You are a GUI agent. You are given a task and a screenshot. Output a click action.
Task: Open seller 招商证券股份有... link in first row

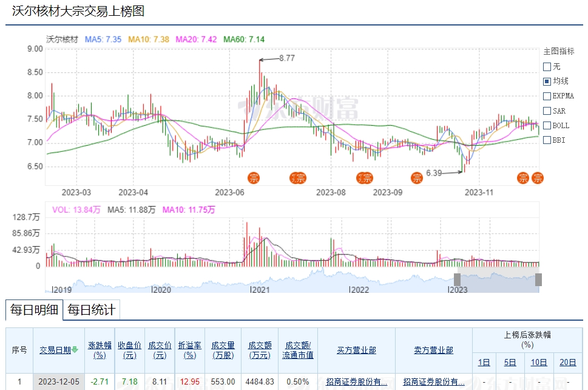click(x=433, y=382)
